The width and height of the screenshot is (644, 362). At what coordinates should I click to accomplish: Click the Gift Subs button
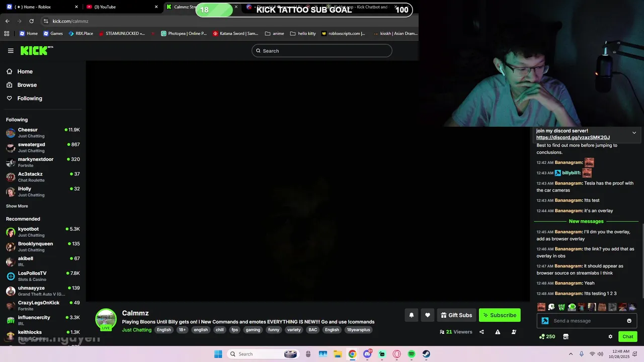(456, 315)
